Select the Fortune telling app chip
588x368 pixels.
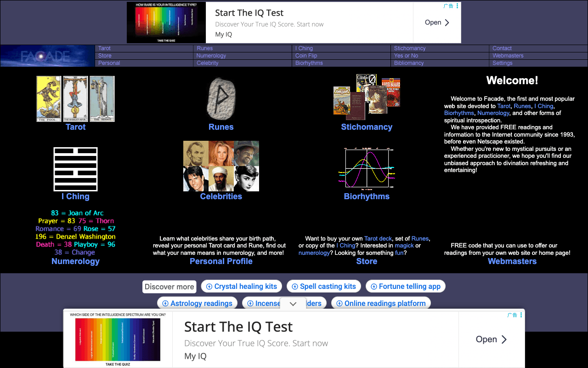click(x=405, y=287)
